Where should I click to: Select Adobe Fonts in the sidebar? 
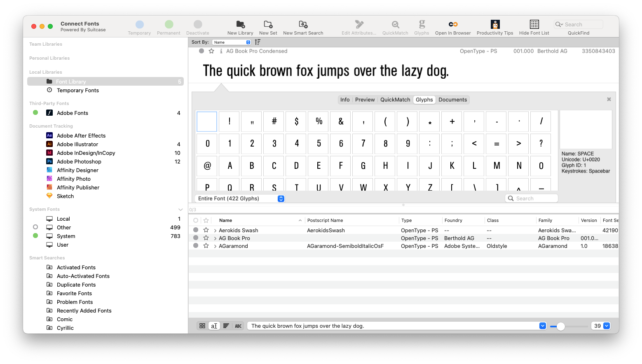point(73,113)
